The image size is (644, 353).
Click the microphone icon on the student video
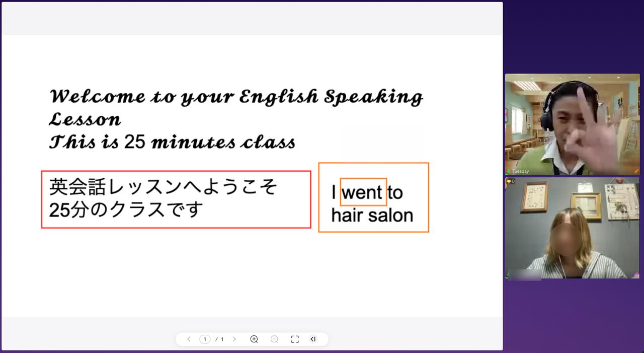click(508, 275)
